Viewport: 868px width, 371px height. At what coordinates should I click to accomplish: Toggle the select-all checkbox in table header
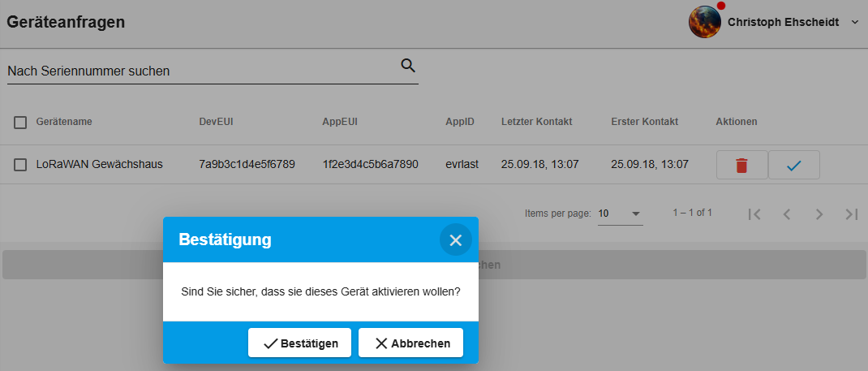20,123
